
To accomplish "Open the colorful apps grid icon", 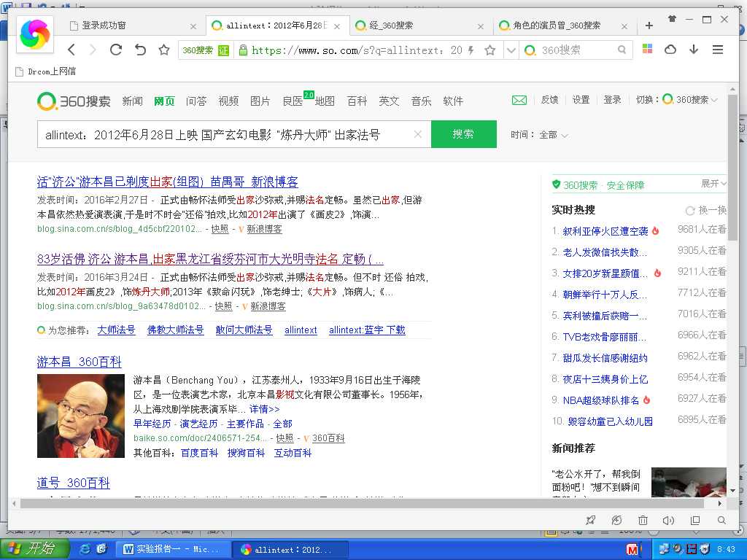I will [647, 49].
